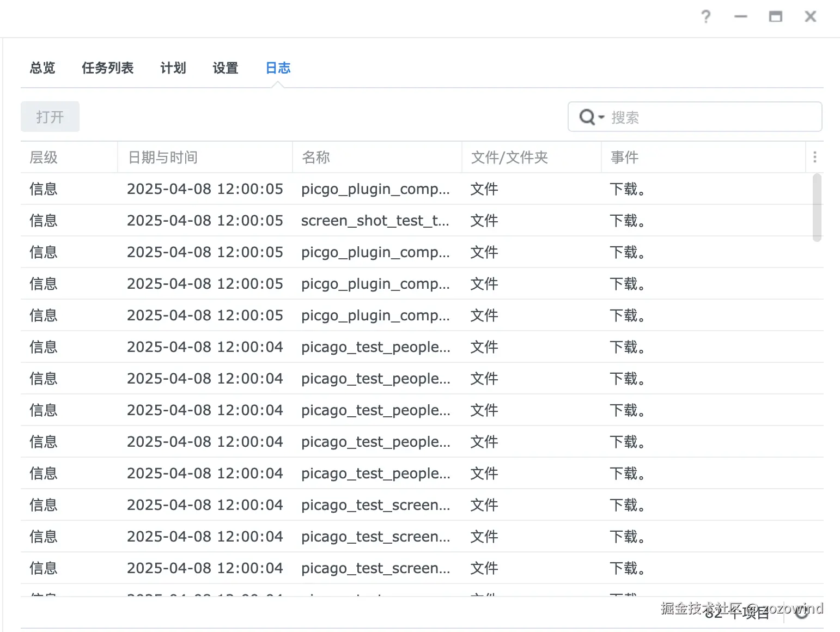Click 文件 in the screen_shot_test_t... row
Viewport: 840px width, 632px height.
(x=484, y=221)
